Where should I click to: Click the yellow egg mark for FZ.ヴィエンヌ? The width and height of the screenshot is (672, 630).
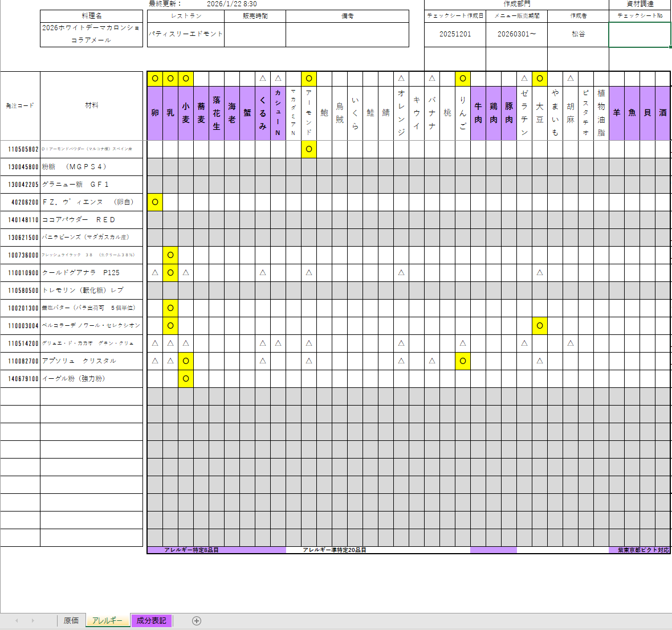155,202
